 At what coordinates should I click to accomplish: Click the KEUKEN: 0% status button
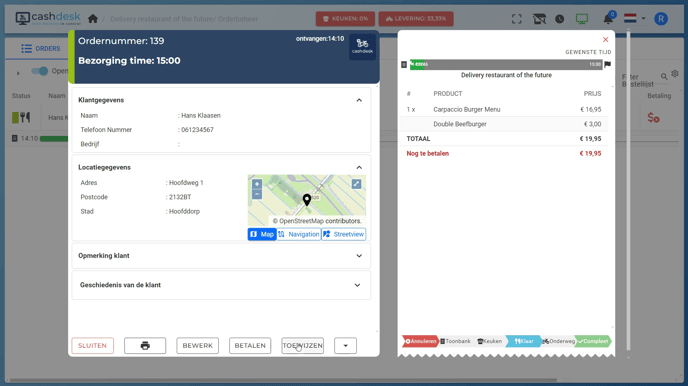tap(345, 19)
